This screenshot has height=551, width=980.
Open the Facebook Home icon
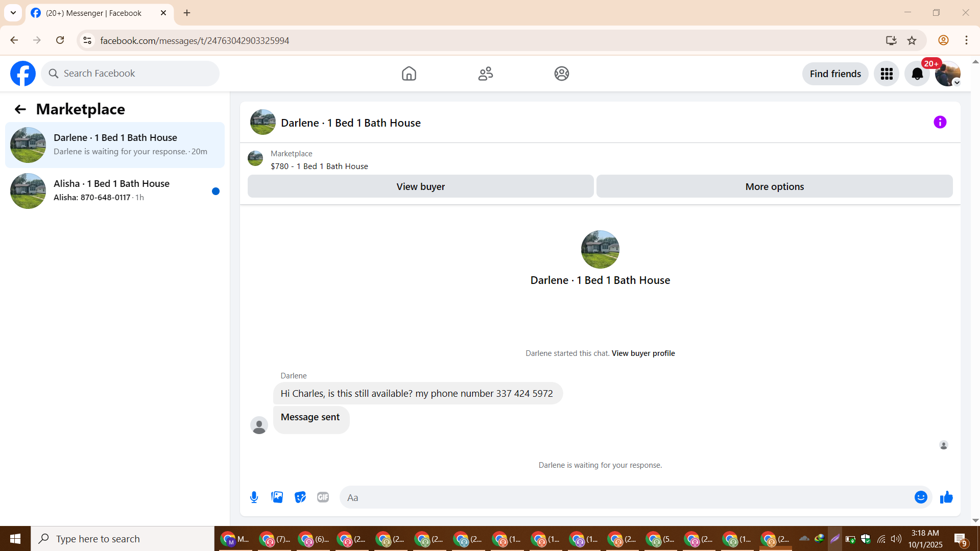pos(409,74)
